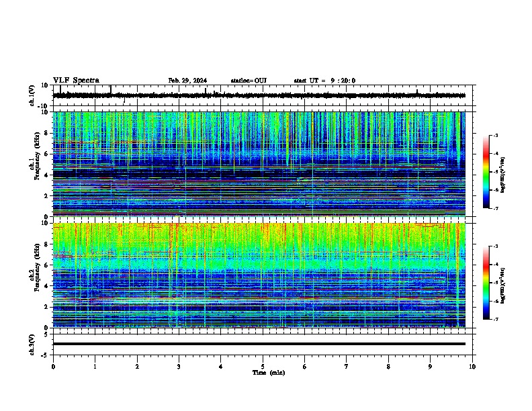Viewport: 532px width, 411px height.
Task: Click the "-7" label on ch.1 color bar
Action: pyautogui.click(x=496, y=208)
